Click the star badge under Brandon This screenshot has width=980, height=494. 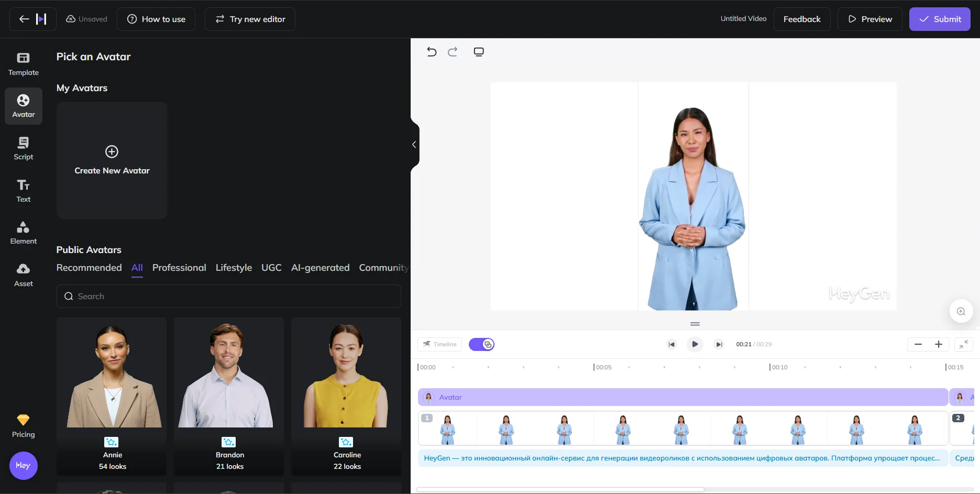(229, 442)
